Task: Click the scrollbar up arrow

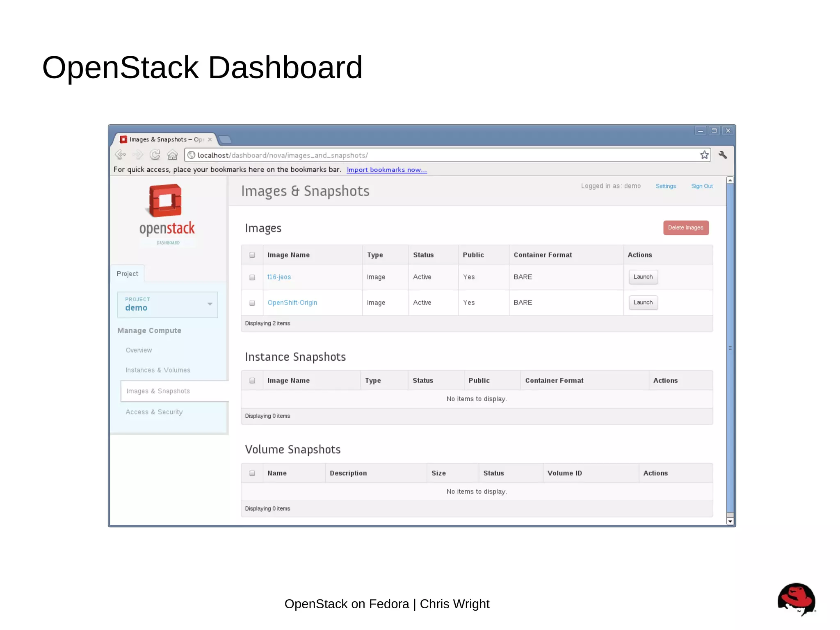Action: click(730, 180)
